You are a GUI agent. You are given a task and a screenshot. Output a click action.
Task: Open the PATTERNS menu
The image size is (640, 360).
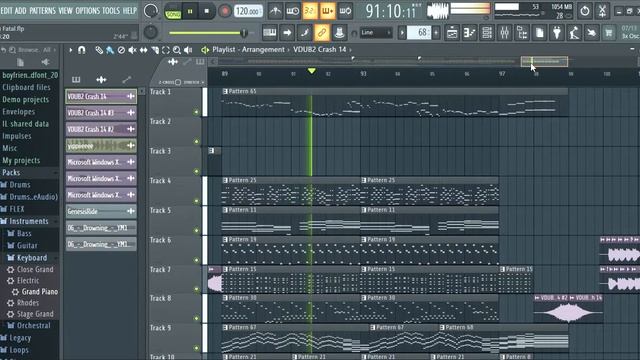[42, 11]
